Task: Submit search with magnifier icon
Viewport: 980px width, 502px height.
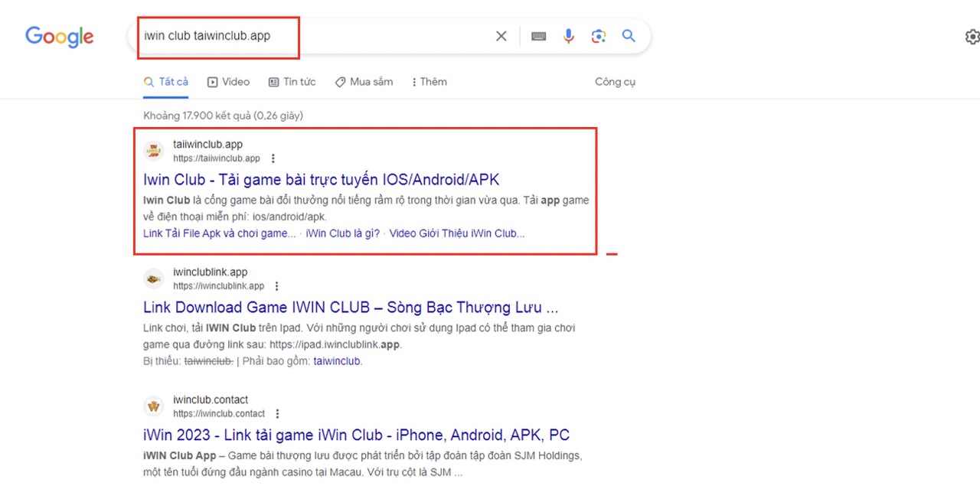Action: point(629,36)
